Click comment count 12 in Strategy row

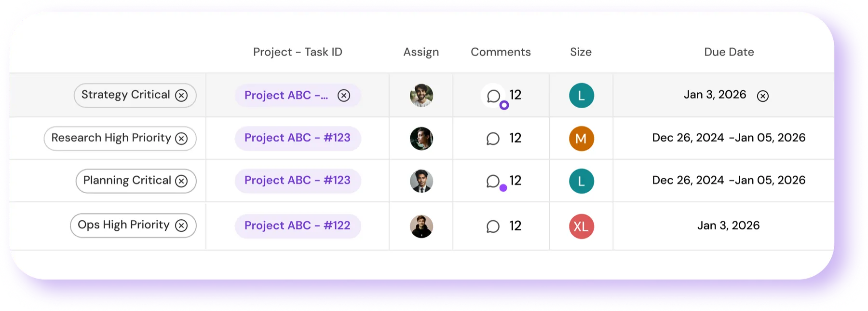click(515, 95)
